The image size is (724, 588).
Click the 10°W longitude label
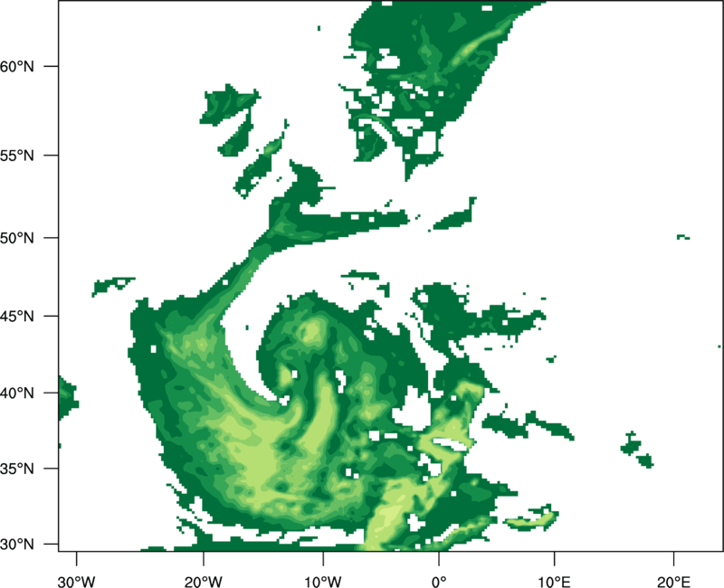(323, 582)
